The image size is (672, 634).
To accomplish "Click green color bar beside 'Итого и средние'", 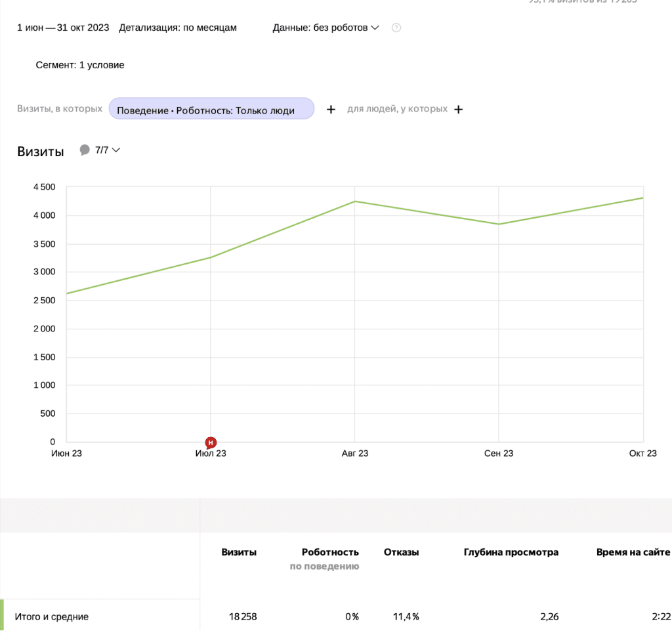I will (x=2, y=616).
